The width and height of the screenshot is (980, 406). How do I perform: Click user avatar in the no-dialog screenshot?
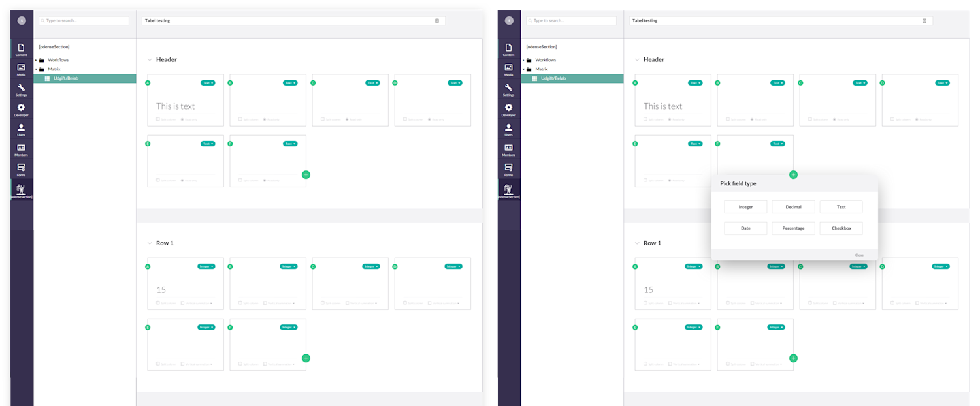coord(22,20)
